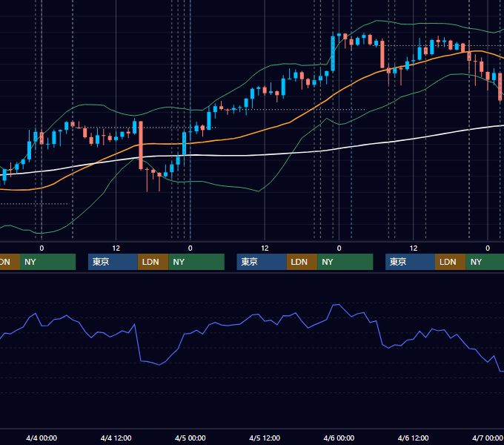Viewport: 504px width, 445px height.
Task: Click the hour label 12 above 4/5 12:00
Action: tap(265, 248)
